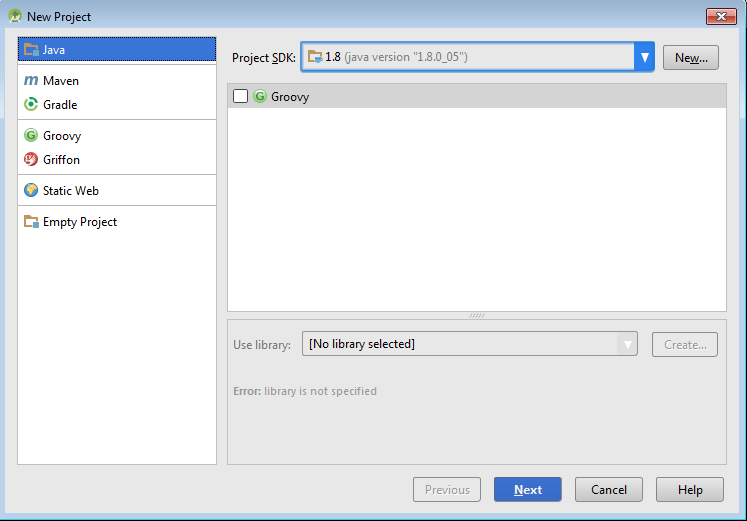Click the panel splitter grip handle
Image resolution: width=747 pixels, height=521 pixels.
[477, 315]
